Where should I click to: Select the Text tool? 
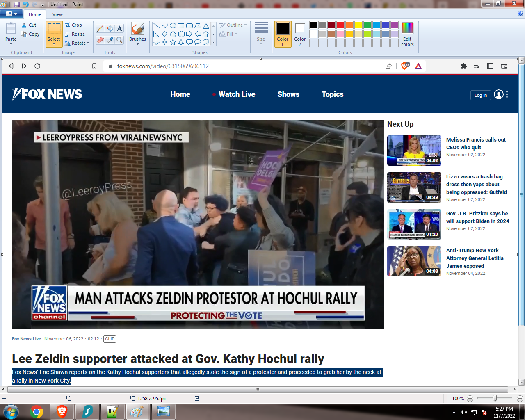coord(119,28)
